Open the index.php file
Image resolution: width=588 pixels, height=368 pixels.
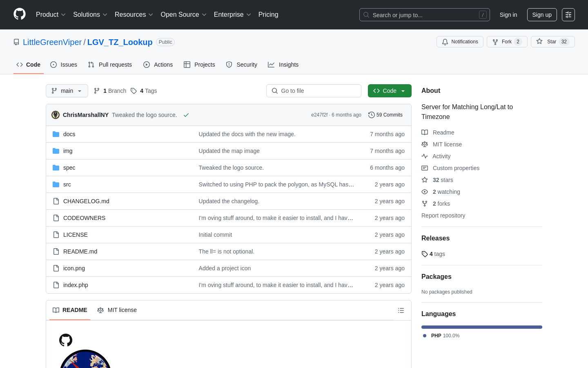tap(76, 285)
